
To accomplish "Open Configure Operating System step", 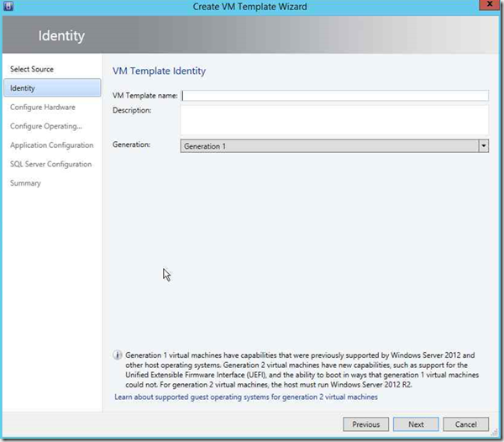I will [x=45, y=126].
